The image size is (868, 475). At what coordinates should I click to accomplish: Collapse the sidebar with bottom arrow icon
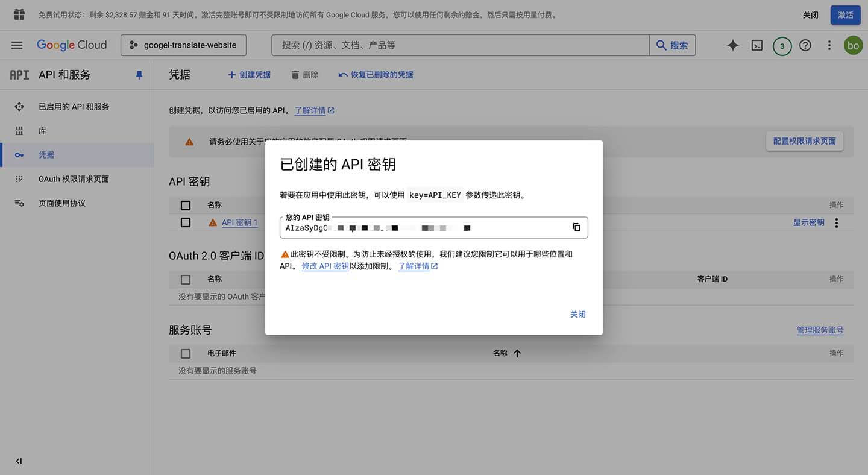point(19,461)
